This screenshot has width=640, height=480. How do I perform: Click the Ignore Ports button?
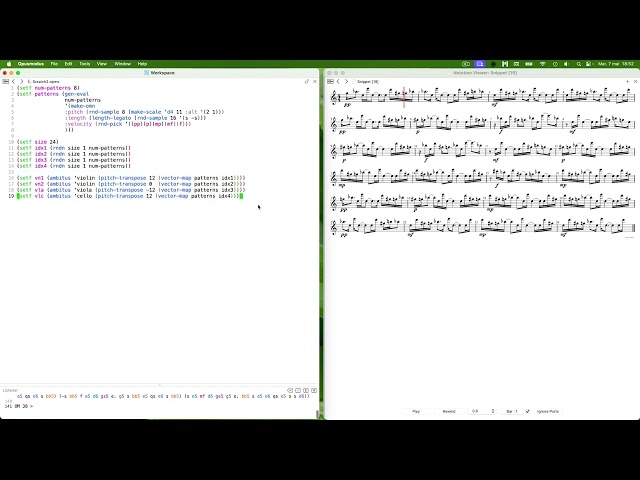548,411
